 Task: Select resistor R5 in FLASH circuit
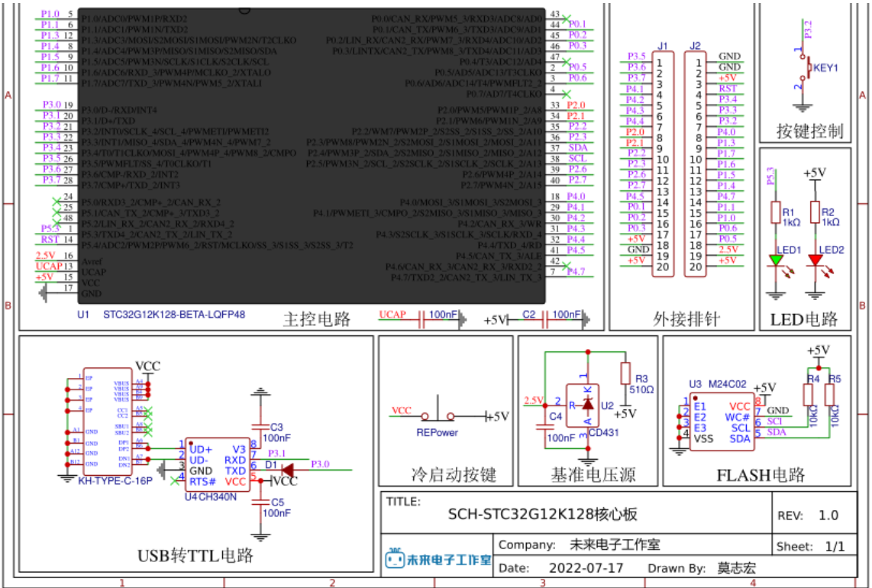click(829, 394)
